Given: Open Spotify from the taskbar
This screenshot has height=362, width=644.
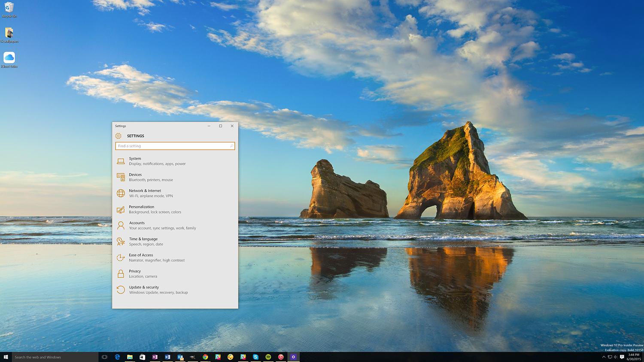Looking at the screenshot, I should click(268, 357).
